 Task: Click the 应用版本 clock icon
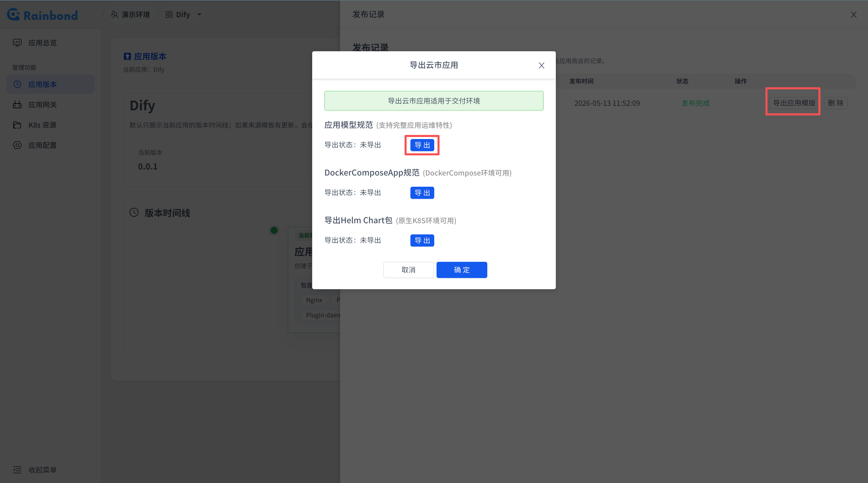point(17,84)
